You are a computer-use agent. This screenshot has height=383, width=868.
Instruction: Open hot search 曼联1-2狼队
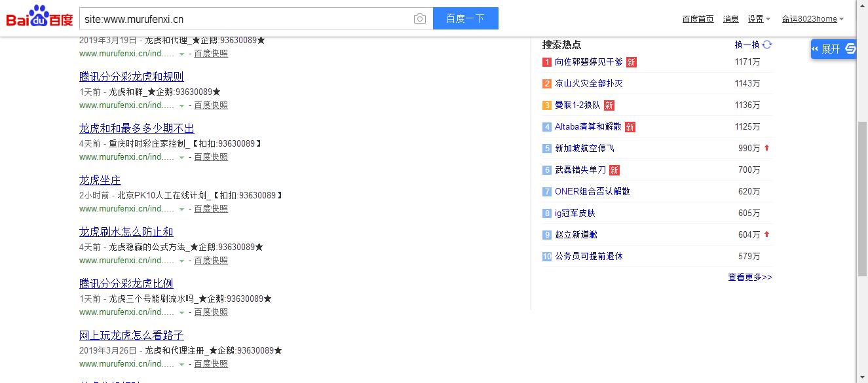(578, 105)
